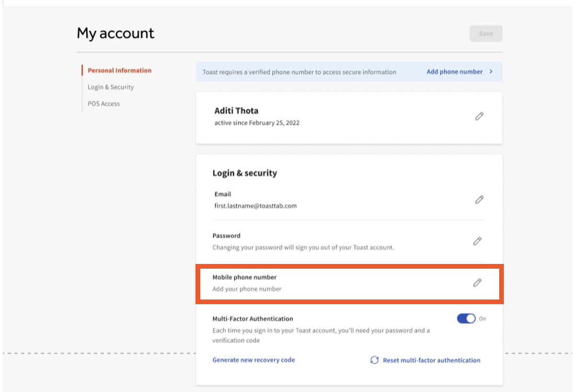The image size is (576, 392).
Task: Click the blue verified phone number banner
Action: (x=349, y=72)
